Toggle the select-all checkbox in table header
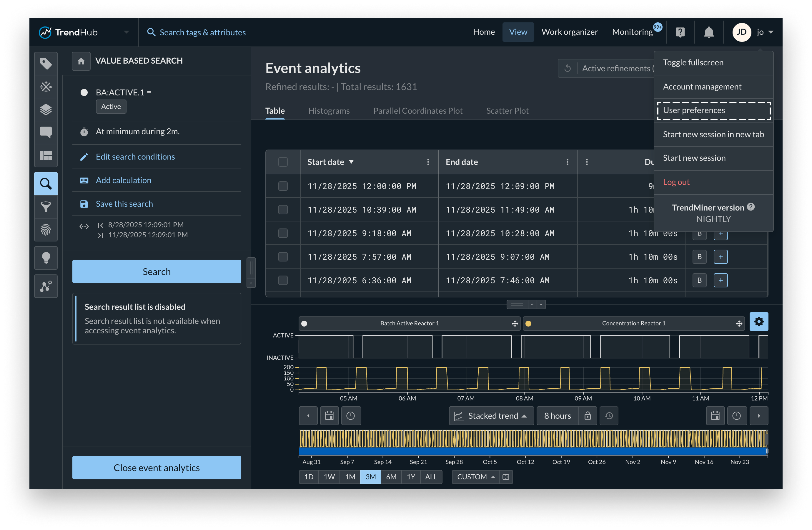812x530 pixels. click(283, 162)
